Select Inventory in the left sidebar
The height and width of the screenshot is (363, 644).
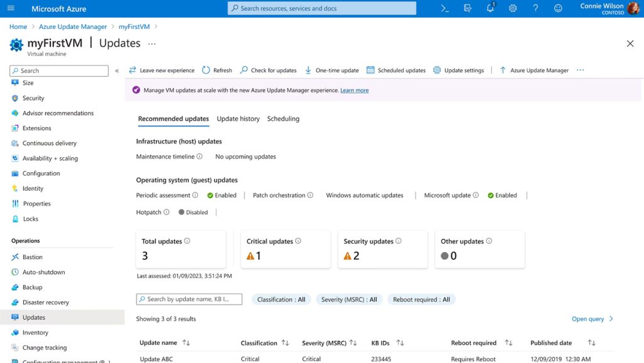point(35,333)
